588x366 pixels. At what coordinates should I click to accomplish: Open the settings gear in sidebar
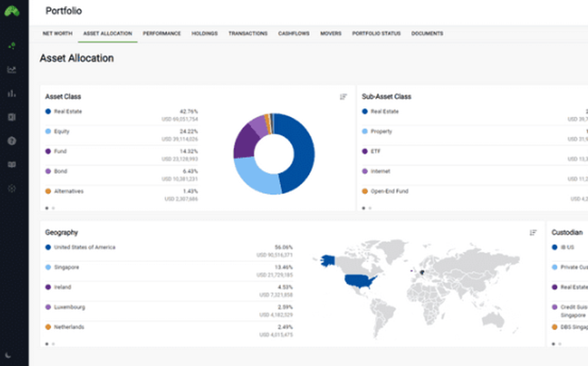pyautogui.click(x=12, y=188)
